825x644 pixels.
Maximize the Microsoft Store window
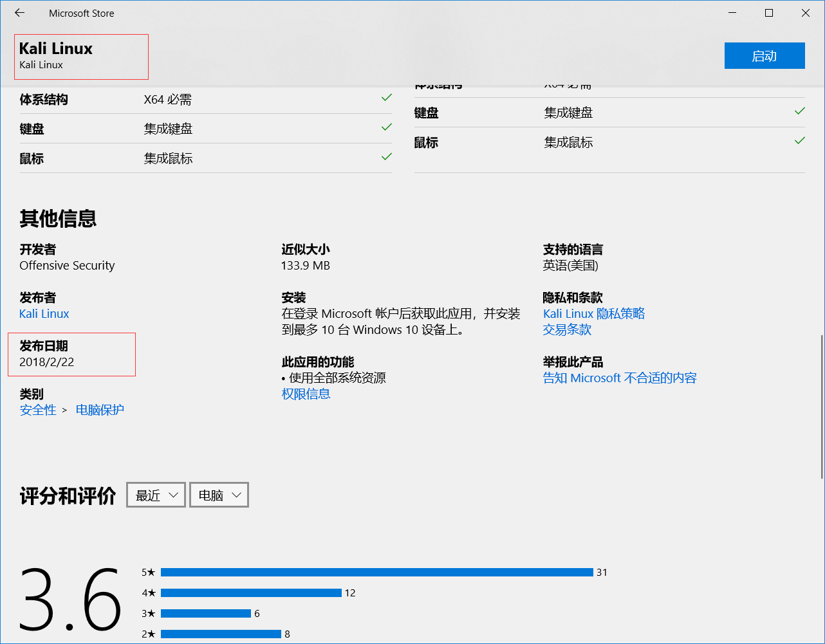pyautogui.click(x=768, y=13)
